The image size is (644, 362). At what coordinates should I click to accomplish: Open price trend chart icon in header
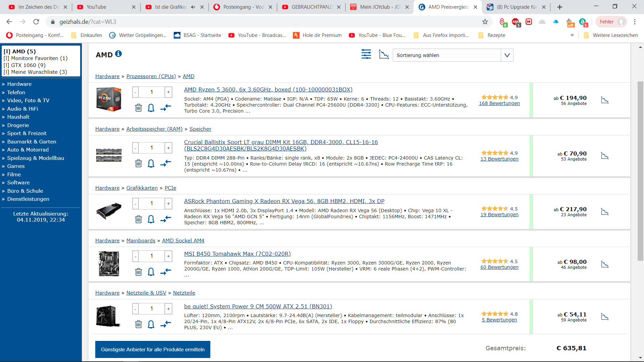pyautogui.click(x=384, y=54)
